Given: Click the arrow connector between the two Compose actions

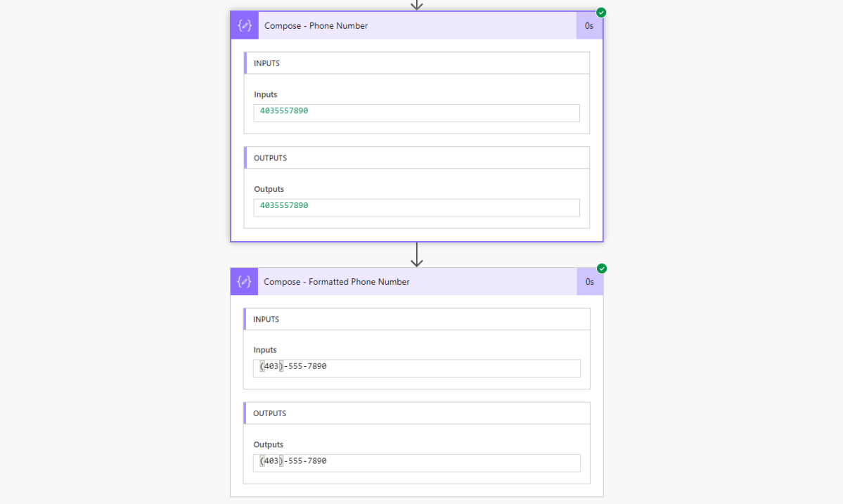Looking at the screenshot, I should click(x=417, y=254).
